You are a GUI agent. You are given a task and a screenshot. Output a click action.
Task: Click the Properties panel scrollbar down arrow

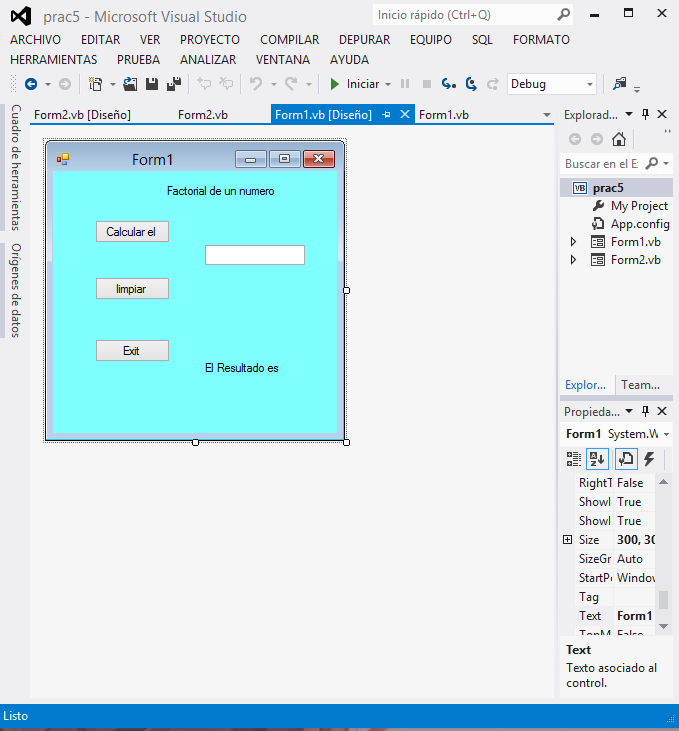tap(663, 626)
